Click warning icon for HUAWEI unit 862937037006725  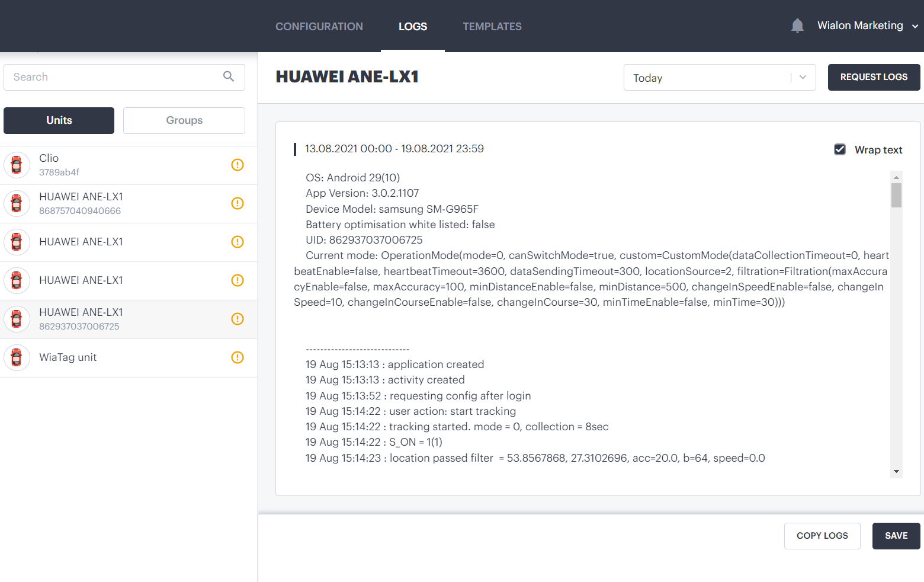click(x=238, y=319)
